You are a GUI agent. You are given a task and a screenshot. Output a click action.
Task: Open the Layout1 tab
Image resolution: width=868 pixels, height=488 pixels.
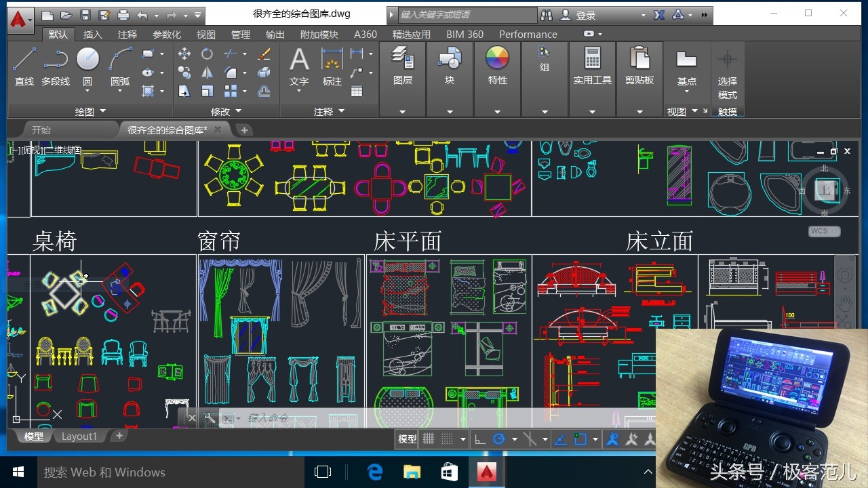pos(79,436)
